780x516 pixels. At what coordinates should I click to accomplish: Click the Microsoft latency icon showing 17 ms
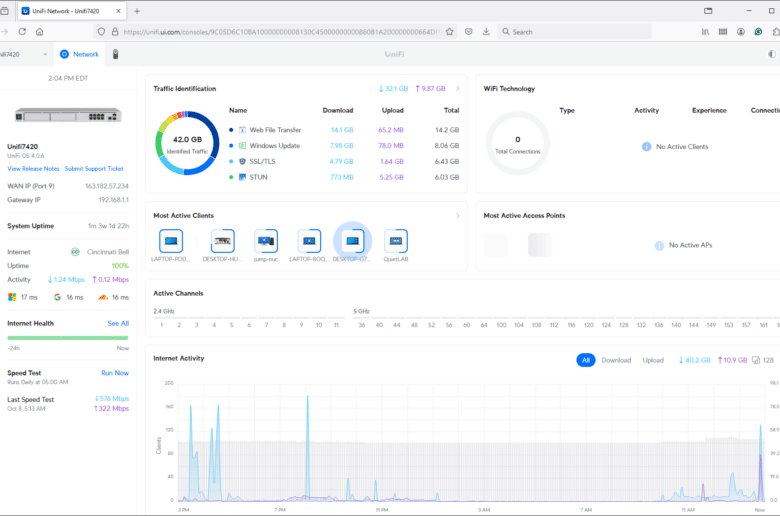click(x=12, y=297)
